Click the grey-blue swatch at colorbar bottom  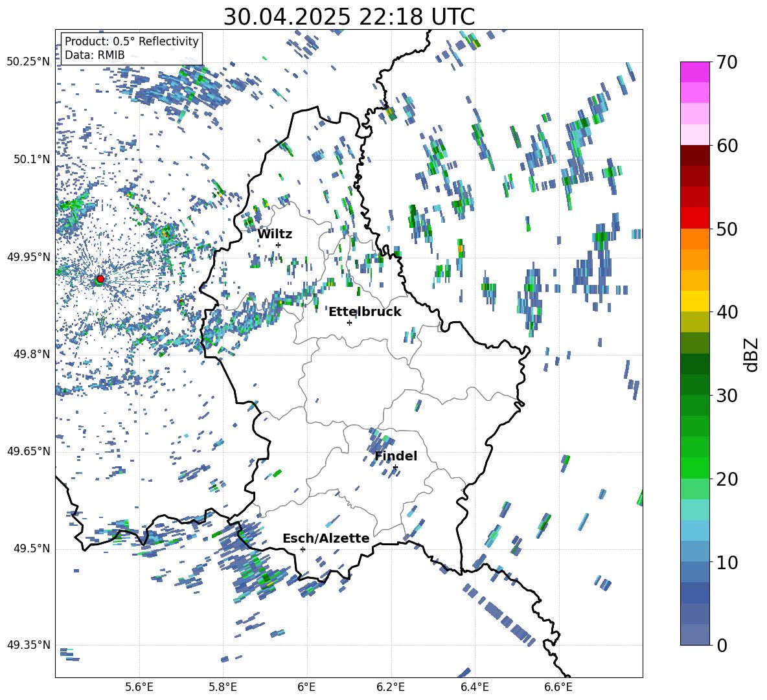click(695, 635)
